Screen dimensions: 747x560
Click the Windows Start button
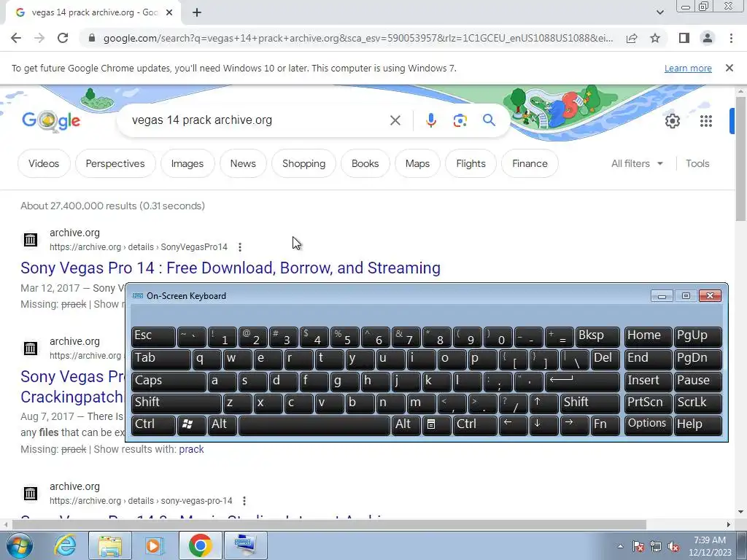click(19, 545)
